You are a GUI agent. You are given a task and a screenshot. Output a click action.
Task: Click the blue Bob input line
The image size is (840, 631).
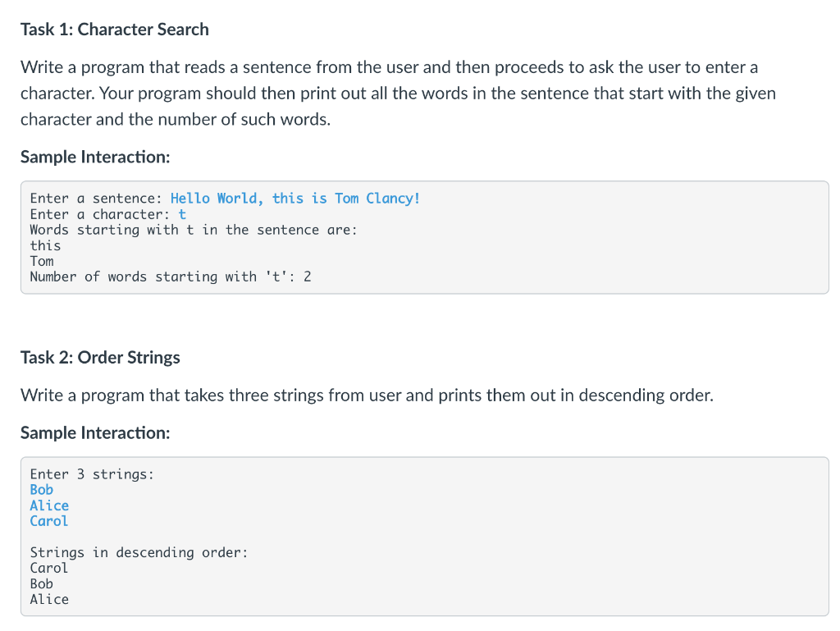[42, 490]
